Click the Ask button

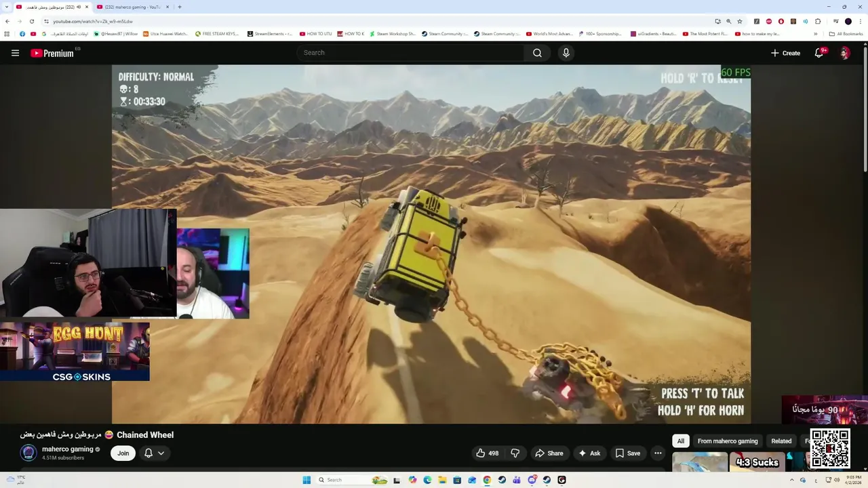coord(589,453)
